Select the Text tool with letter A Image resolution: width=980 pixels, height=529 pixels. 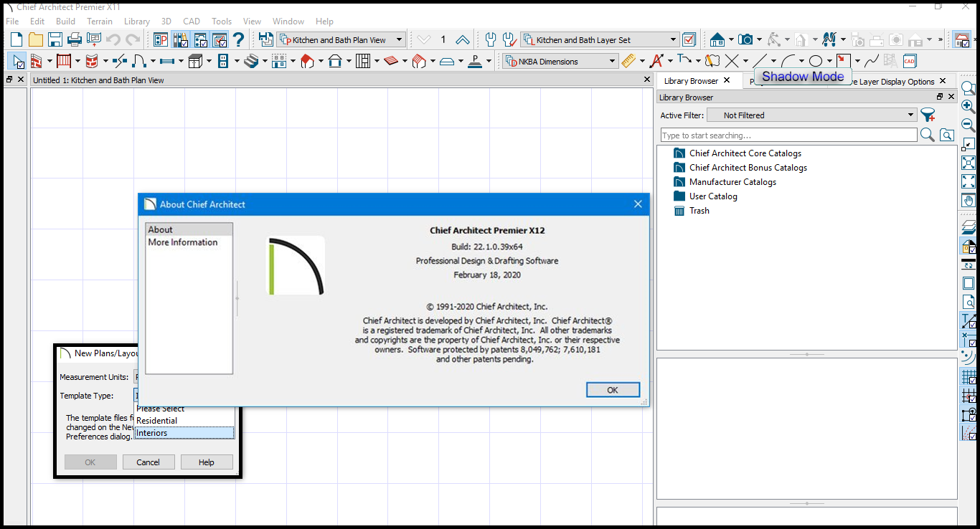656,61
